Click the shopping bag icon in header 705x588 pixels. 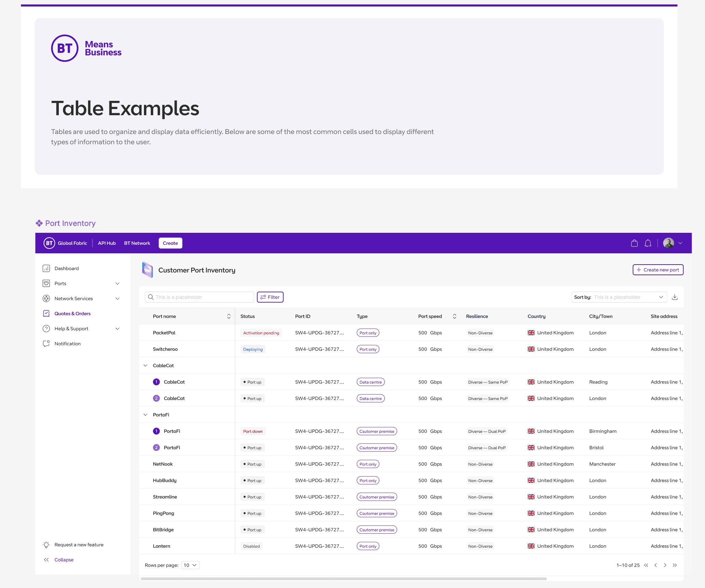[634, 243]
